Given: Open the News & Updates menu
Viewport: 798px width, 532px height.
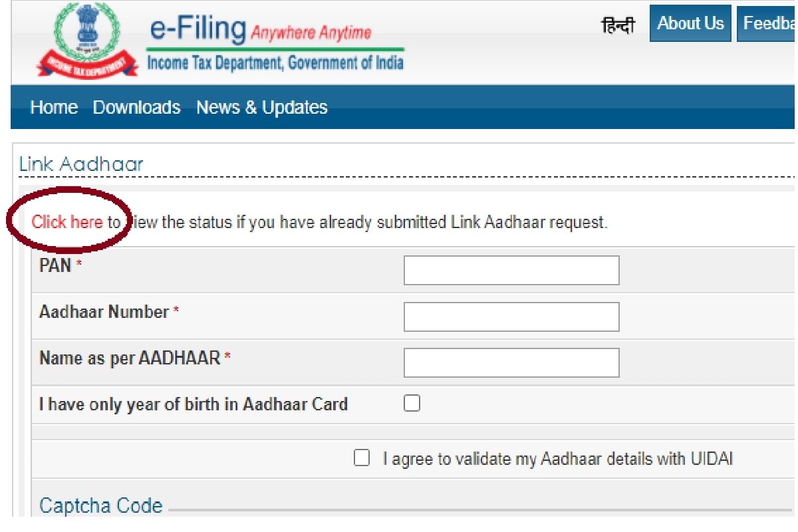Looking at the screenshot, I should (261, 107).
